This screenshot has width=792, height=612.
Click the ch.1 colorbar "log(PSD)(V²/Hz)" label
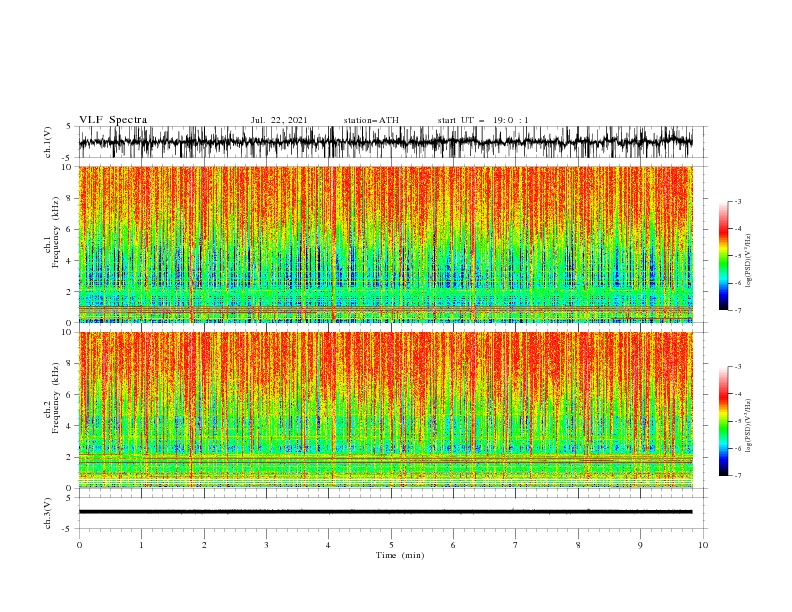click(749, 261)
